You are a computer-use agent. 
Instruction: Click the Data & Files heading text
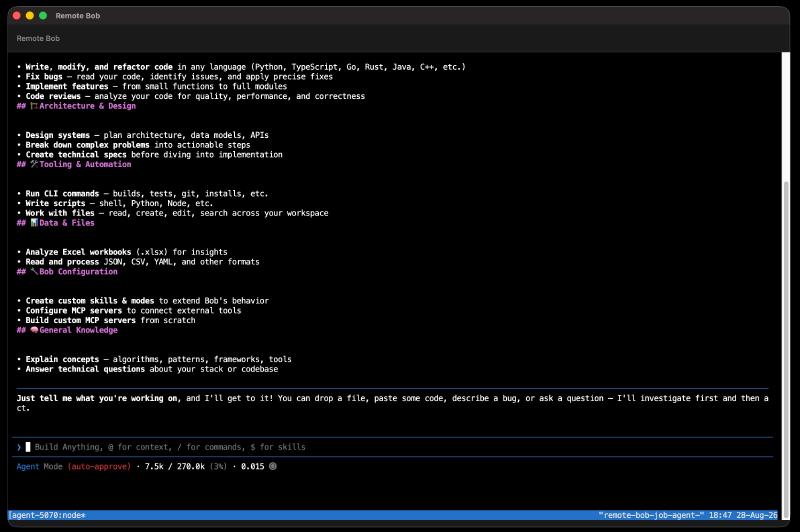point(67,223)
